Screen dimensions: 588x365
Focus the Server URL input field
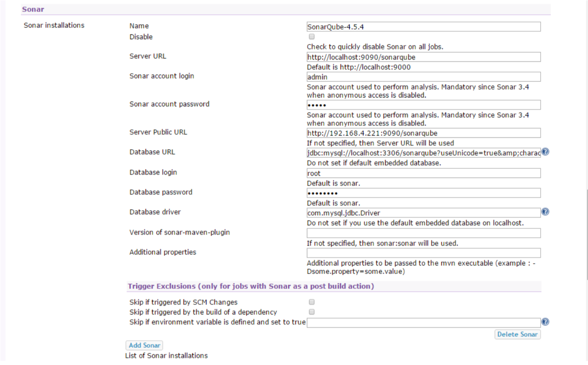point(424,57)
